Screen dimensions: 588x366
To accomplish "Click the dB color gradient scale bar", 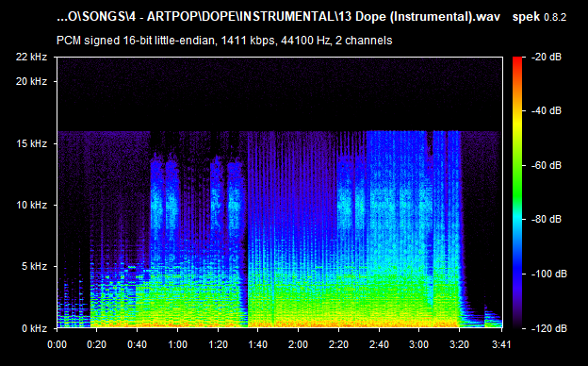I will point(517,192).
